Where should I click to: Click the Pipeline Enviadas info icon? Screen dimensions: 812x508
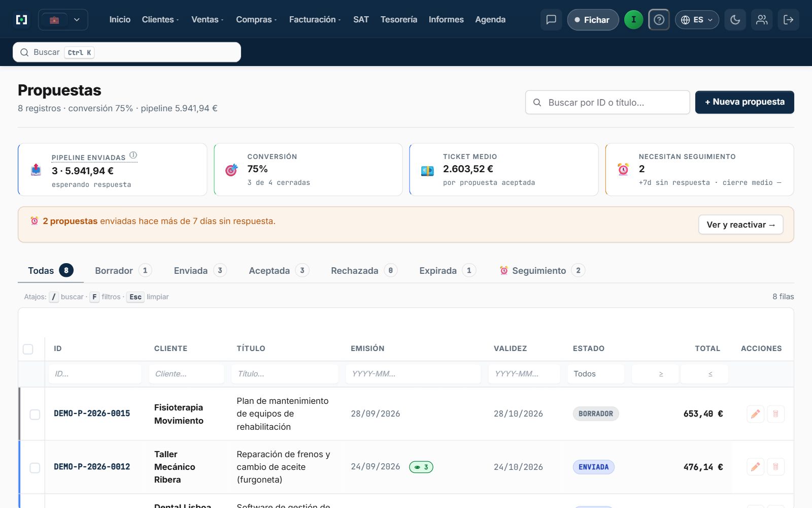point(133,155)
